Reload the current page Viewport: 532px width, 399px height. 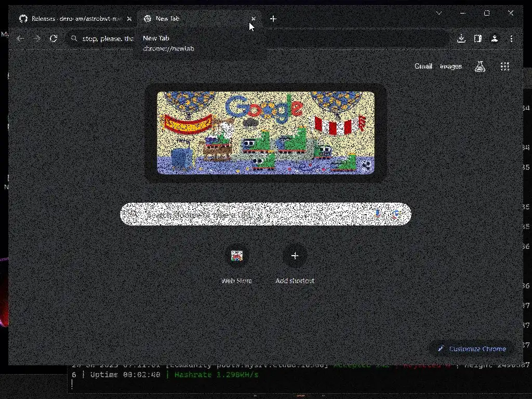[54, 38]
